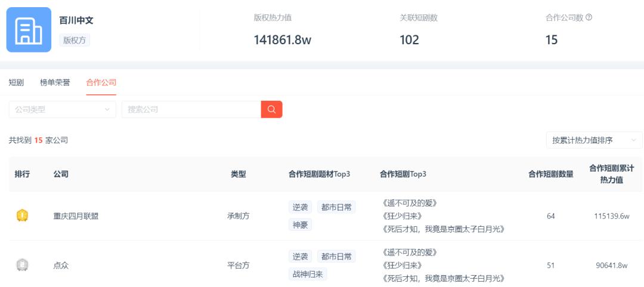This screenshot has width=644, height=287.
Task: Click the help icon beside 合作公司数
Action: pos(589,17)
